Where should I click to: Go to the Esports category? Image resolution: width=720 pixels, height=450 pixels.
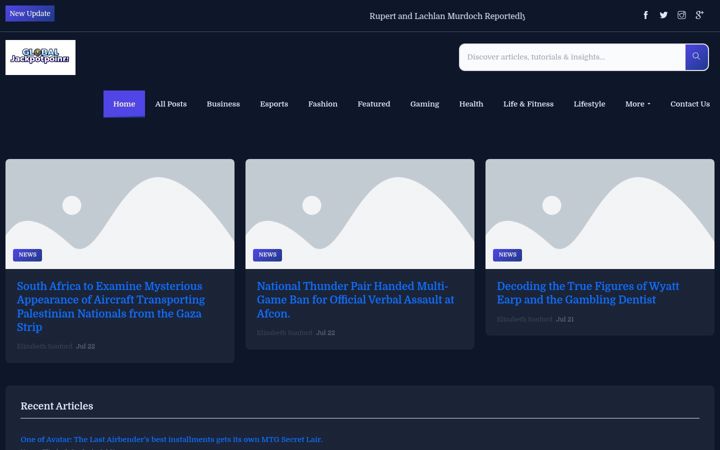pyautogui.click(x=274, y=104)
